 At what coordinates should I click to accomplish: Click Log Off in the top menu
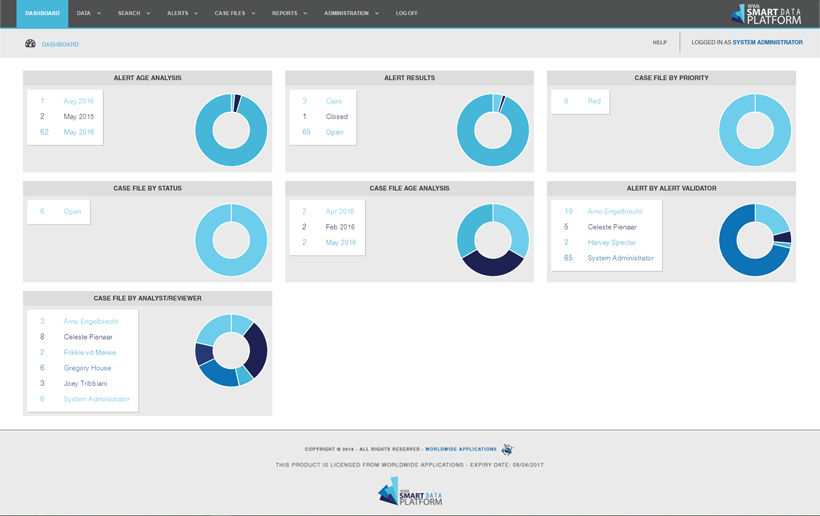tap(407, 14)
